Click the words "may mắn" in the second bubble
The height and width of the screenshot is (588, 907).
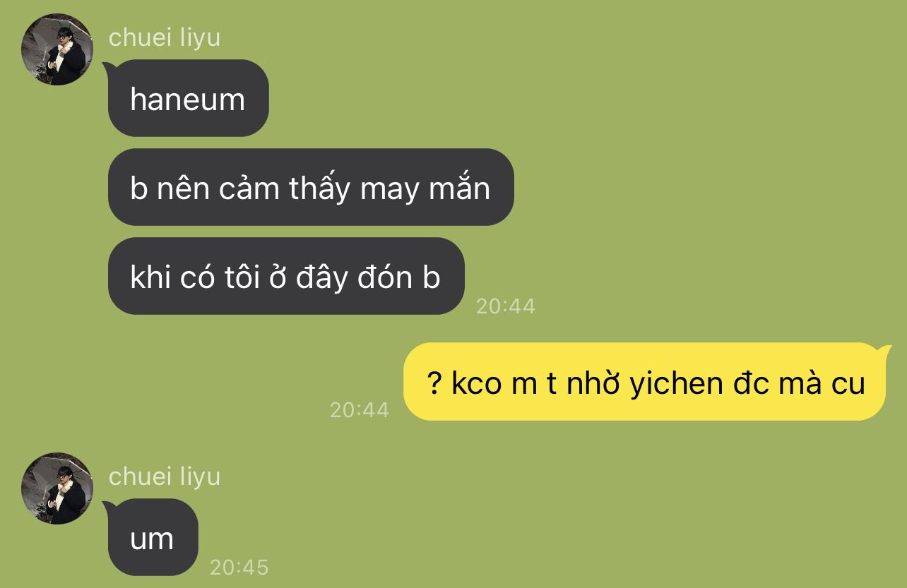tap(425, 188)
